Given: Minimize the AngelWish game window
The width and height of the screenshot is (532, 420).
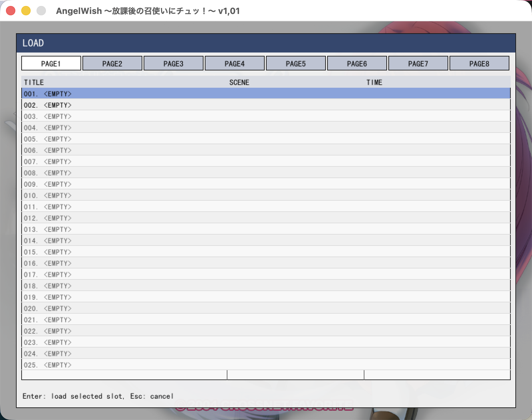Looking at the screenshot, I should (x=26, y=11).
